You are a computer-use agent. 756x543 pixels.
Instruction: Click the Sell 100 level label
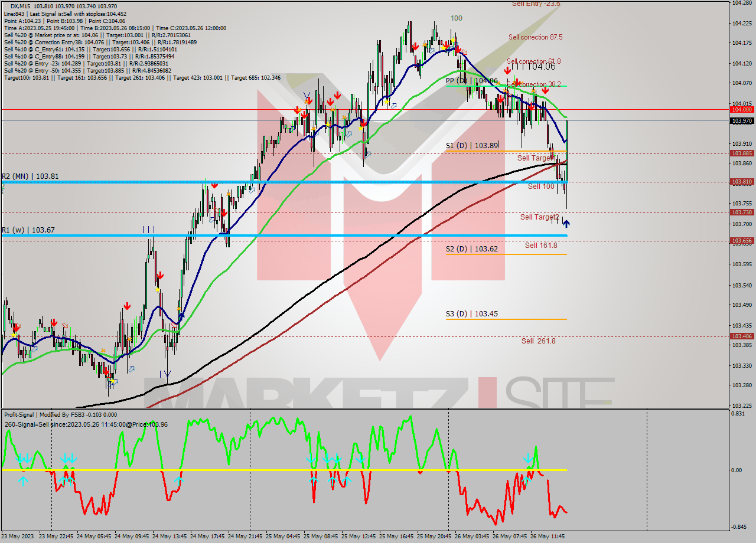(x=541, y=187)
